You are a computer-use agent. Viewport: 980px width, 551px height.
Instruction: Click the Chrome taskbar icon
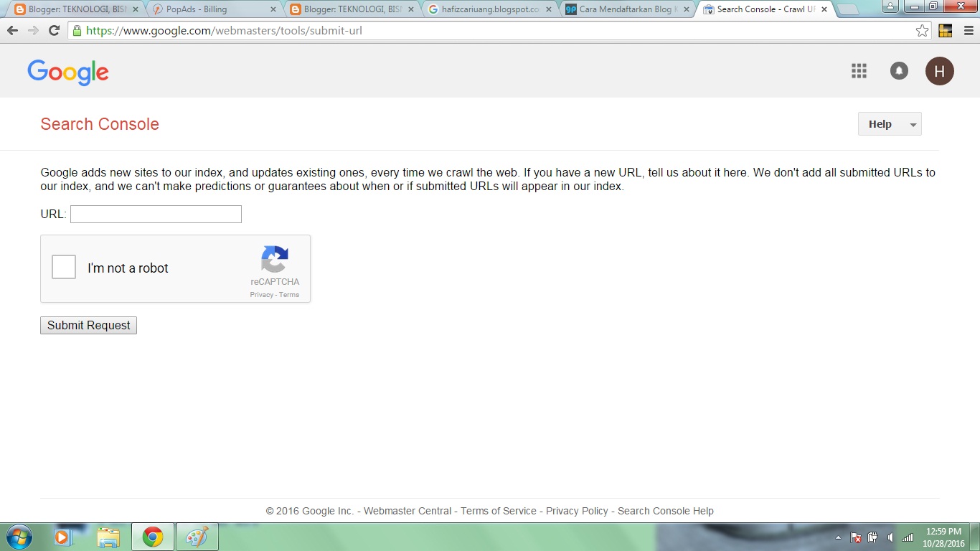click(x=152, y=537)
